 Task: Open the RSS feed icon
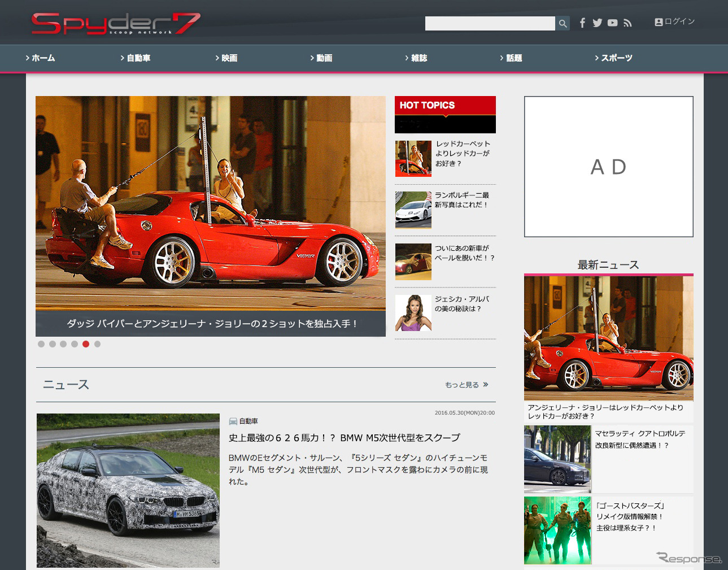coord(627,23)
